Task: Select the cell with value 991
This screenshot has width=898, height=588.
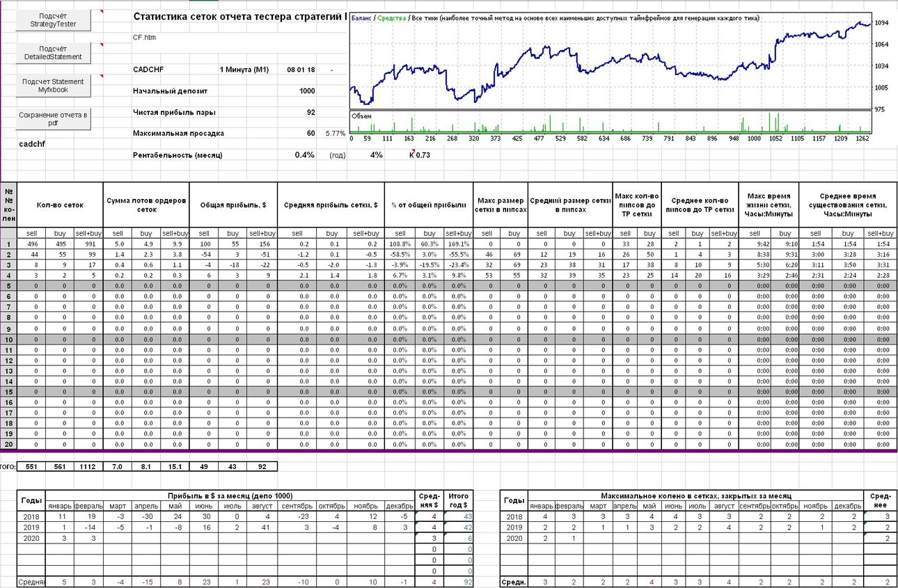Action: click(88, 244)
